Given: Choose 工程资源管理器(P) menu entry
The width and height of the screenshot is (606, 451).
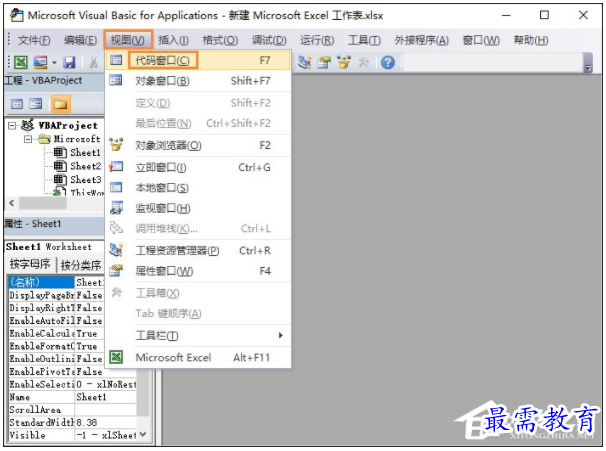Looking at the screenshot, I should coord(198,251).
